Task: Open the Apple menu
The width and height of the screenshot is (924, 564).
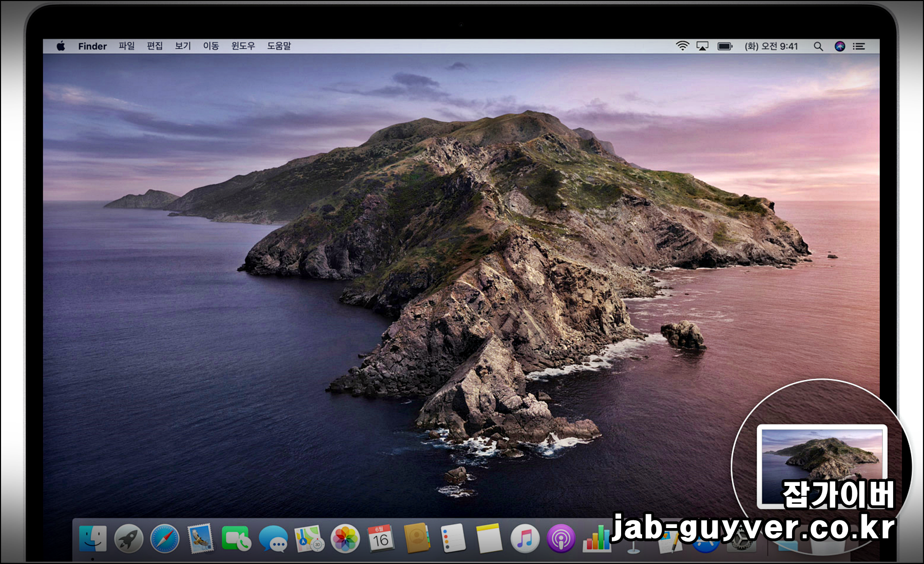Action: [61, 46]
